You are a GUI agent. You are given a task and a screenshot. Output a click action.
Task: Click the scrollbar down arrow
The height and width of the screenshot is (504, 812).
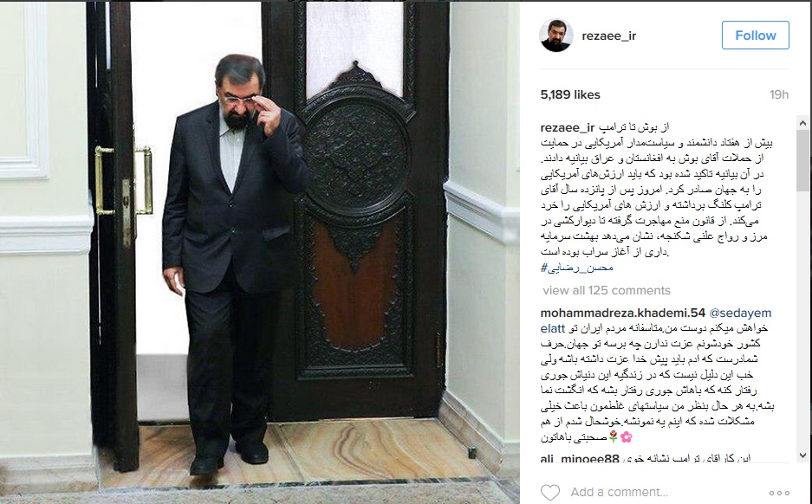tap(802, 456)
